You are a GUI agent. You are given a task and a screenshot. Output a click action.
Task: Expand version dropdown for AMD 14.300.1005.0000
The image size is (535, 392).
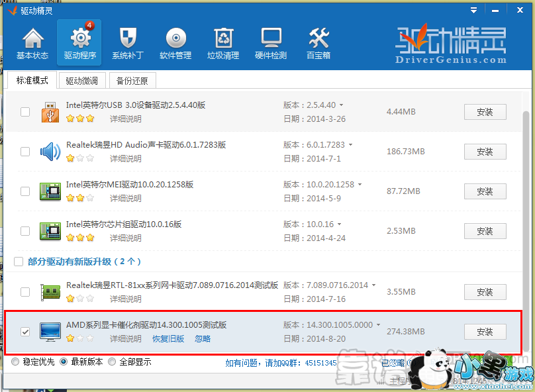tap(378, 325)
